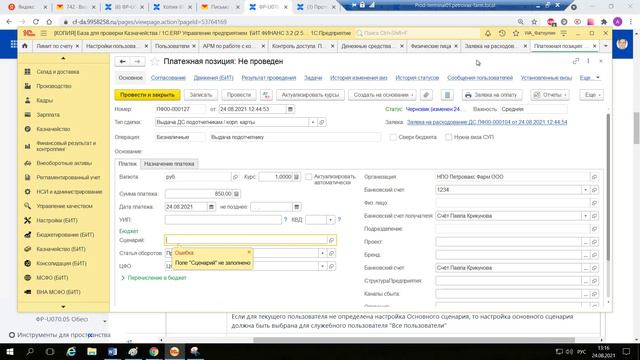The width and height of the screenshot is (640, 360).
Task: Add document to favorites with star icon
Action: 155,61
